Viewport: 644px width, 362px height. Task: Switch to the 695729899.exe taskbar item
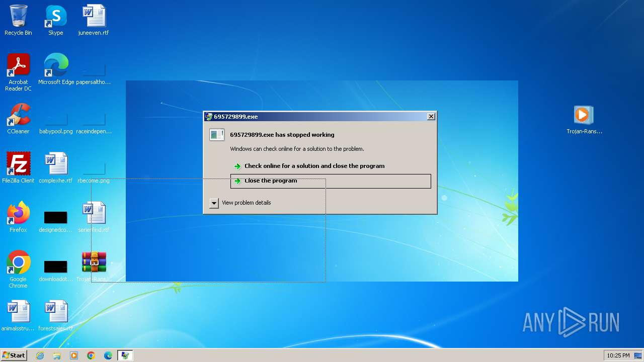(125, 355)
